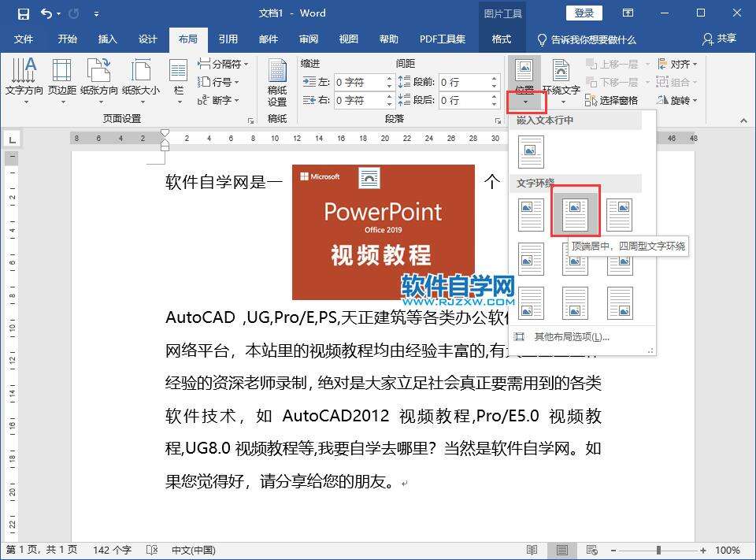The width and height of the screenshot is (756, 560).
Task: Click the word count 142 个字
Action: pos(112,550)
